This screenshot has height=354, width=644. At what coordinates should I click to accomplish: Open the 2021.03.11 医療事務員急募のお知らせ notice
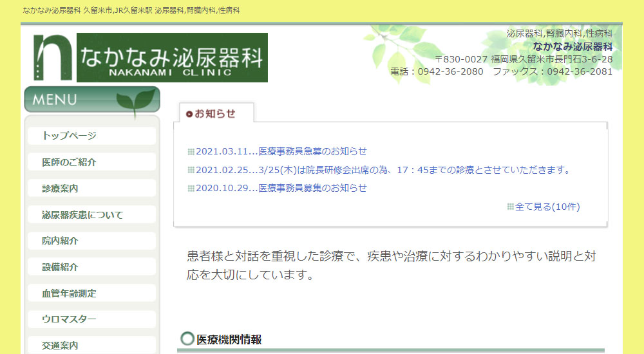tap(281, 151)
